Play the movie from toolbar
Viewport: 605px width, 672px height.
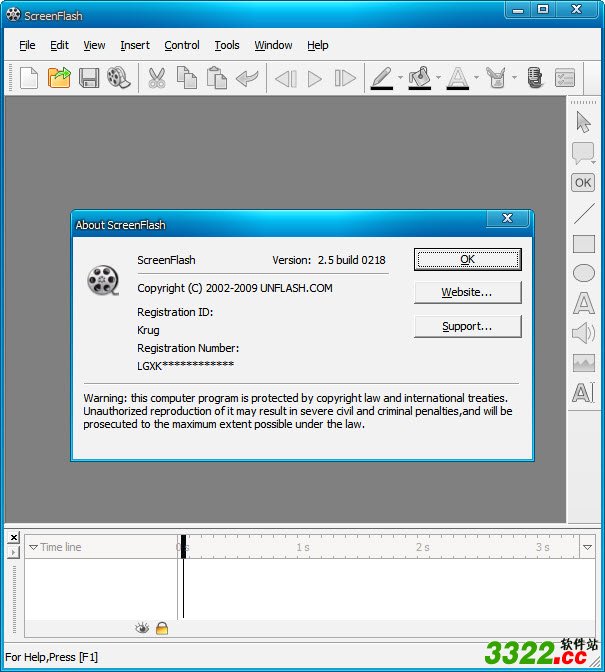pyautogui.click(x=314, y=79)
